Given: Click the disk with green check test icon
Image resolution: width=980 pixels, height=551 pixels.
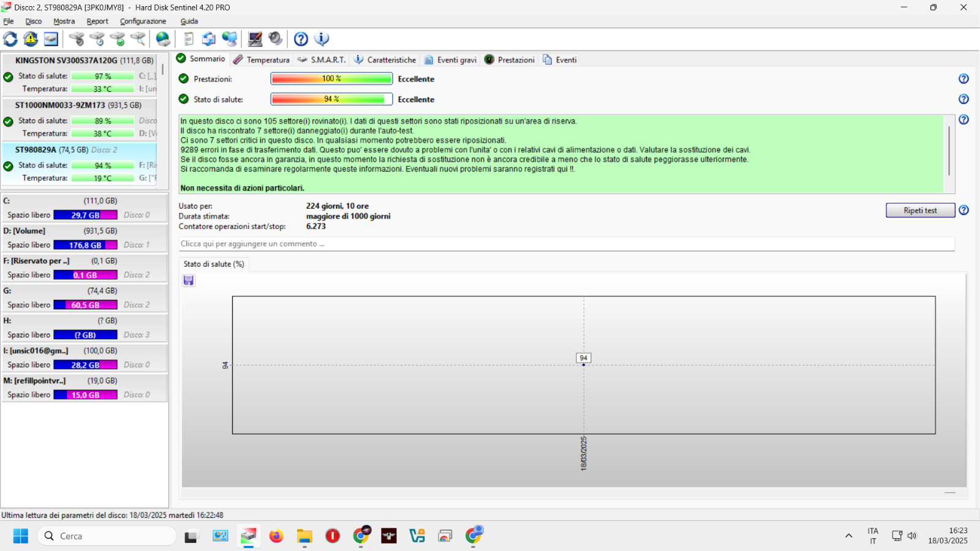Looking at the screenshot, I should [118, 39].
